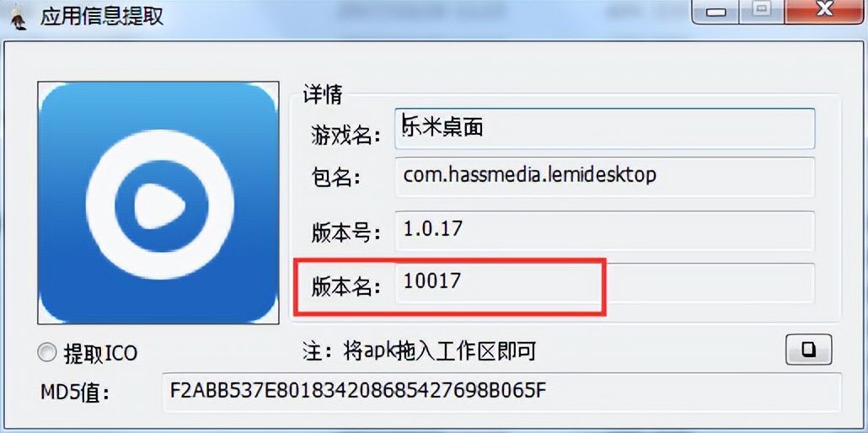Minimize the 应用信息提取 window

(717, 11)
